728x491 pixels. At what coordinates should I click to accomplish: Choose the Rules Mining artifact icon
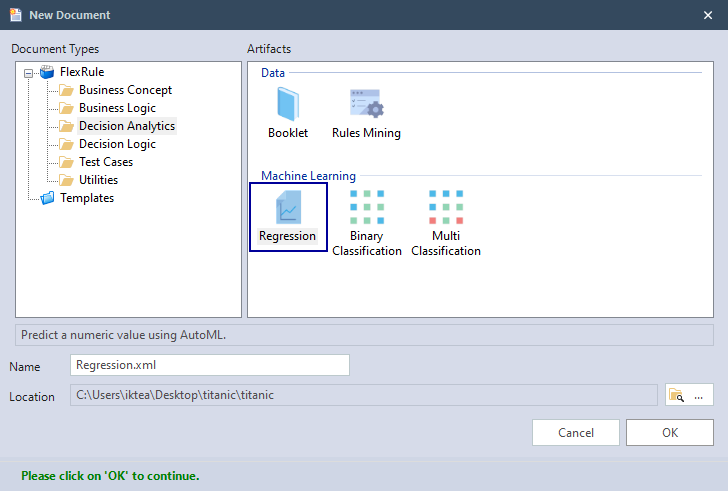click(x=366, y=103)
